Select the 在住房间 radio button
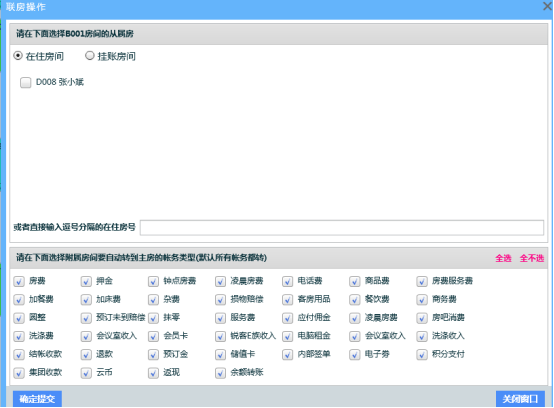554x408 pixels. (18, 56)
